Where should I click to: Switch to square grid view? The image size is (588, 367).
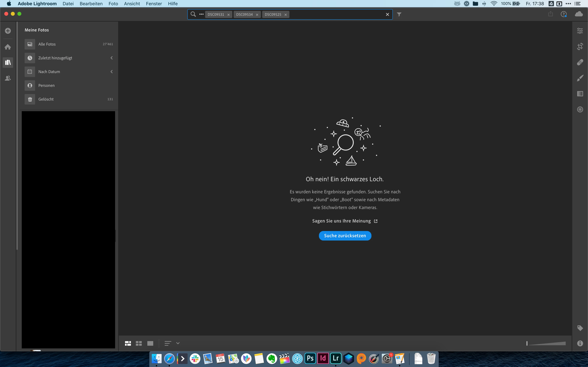coord(139,343)
